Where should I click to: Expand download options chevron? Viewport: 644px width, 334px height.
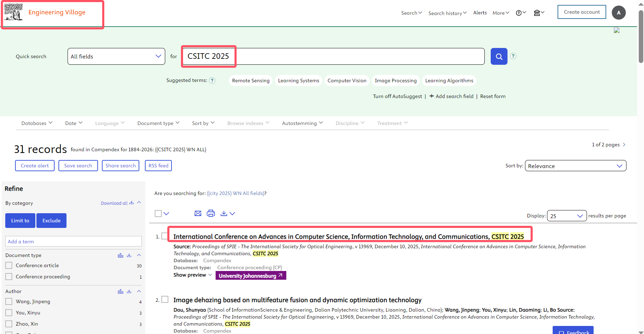click(232, 214)
